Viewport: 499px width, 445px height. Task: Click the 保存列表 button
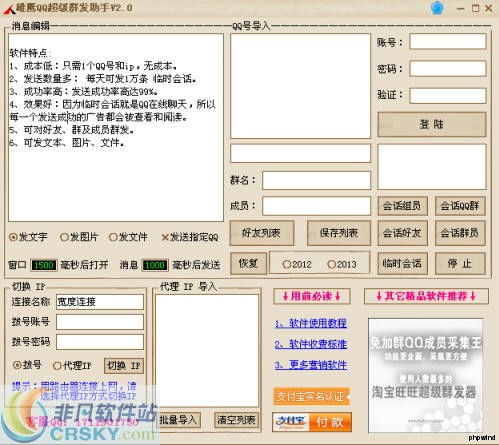tap(339, 233)
